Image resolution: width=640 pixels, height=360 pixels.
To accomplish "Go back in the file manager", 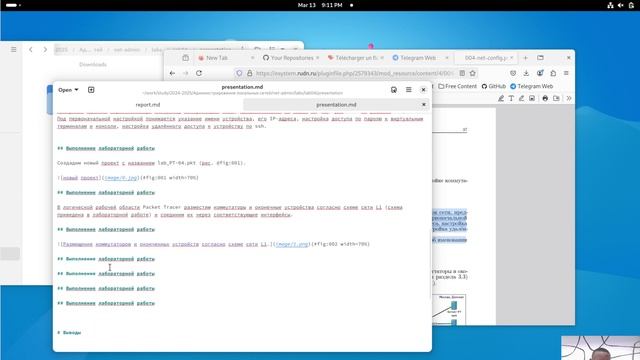I will (31, 49).
